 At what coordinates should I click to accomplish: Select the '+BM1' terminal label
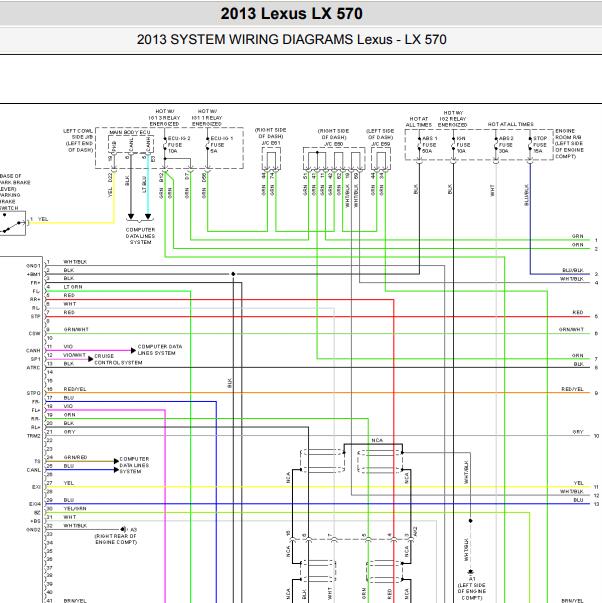tap(33, 274)
